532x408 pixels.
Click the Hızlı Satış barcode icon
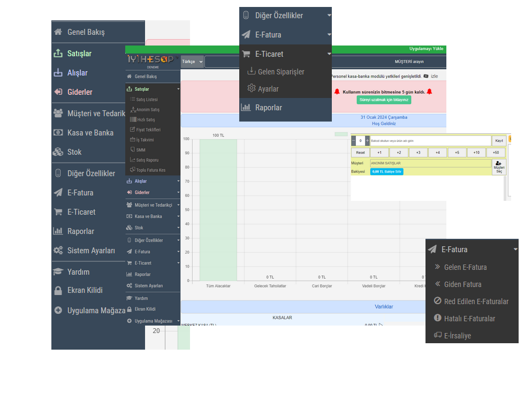[x=133, y=119]
